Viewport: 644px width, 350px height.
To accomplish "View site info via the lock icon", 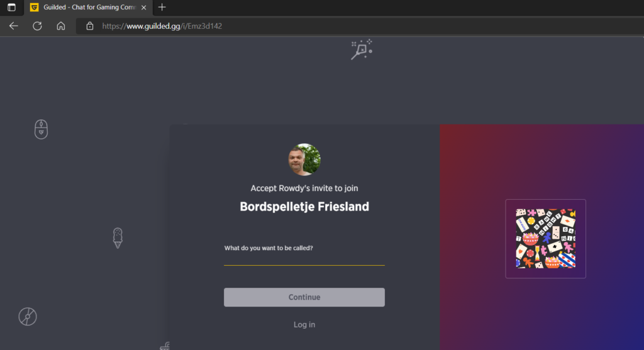I will (x=89, y=26).
